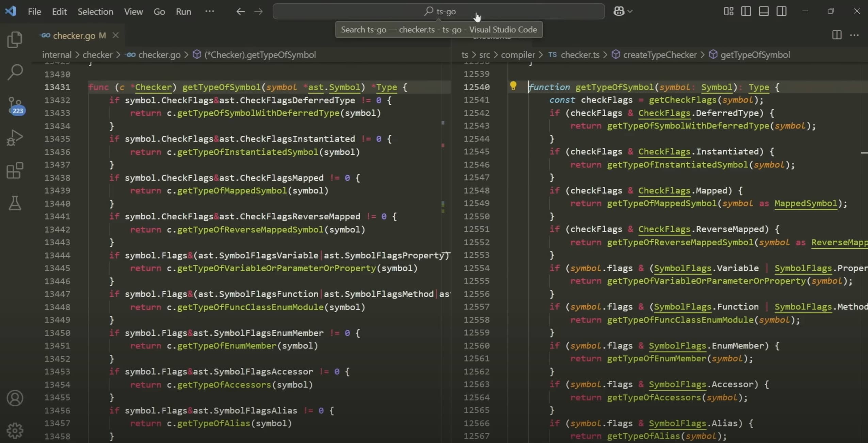Open the Copilot chat icon

coord(619,11)
